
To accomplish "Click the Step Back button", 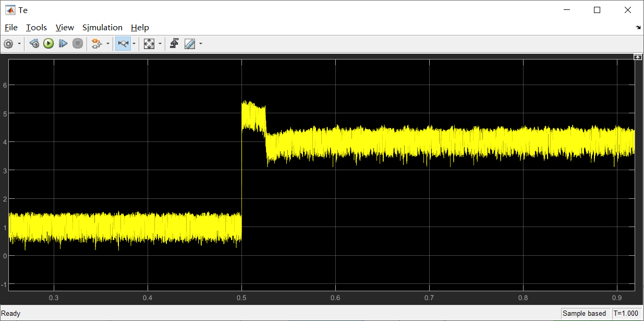I will point(34,44).
